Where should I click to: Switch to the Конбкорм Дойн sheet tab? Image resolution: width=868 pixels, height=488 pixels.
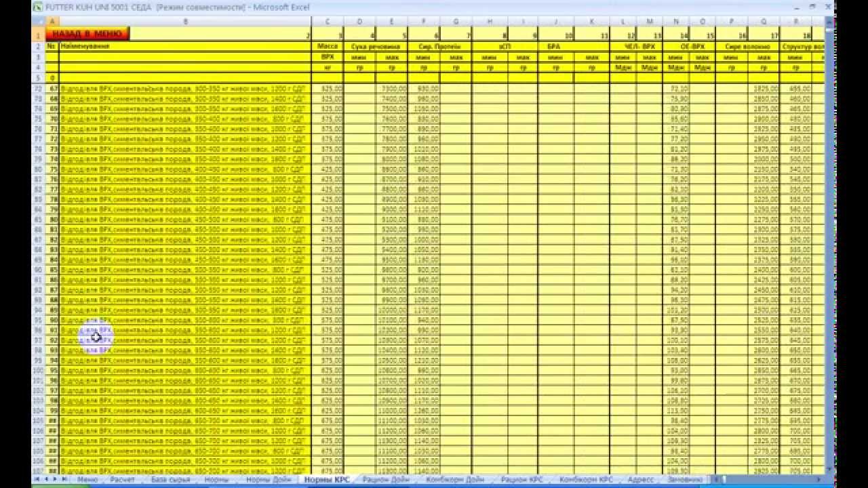pos(455,479)
